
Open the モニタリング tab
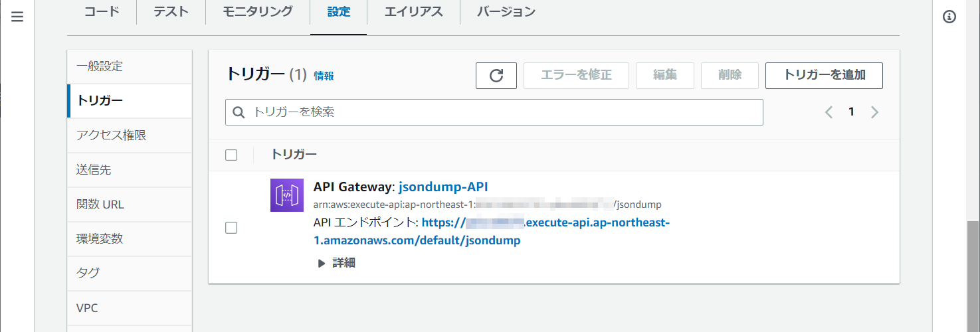[x=257, y=12]
